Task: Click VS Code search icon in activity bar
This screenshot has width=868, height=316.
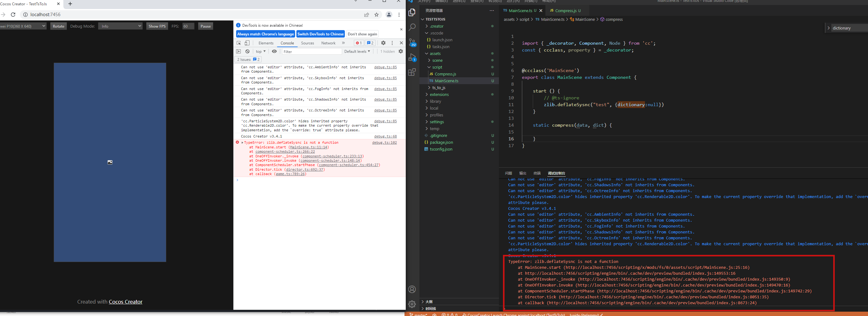Action: (x=412, y=27)
